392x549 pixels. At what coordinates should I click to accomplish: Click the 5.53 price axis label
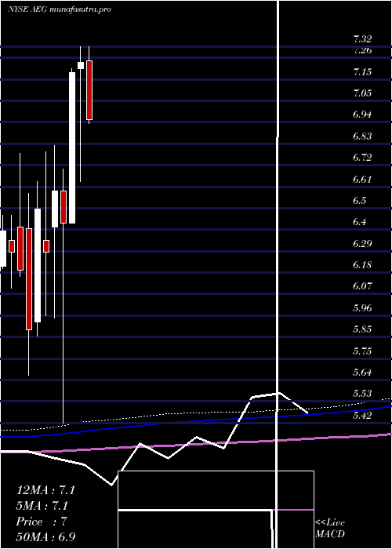coord(362,394)
